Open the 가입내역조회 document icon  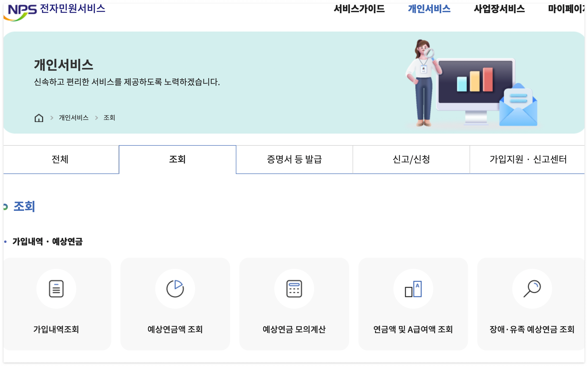(56, 289)
